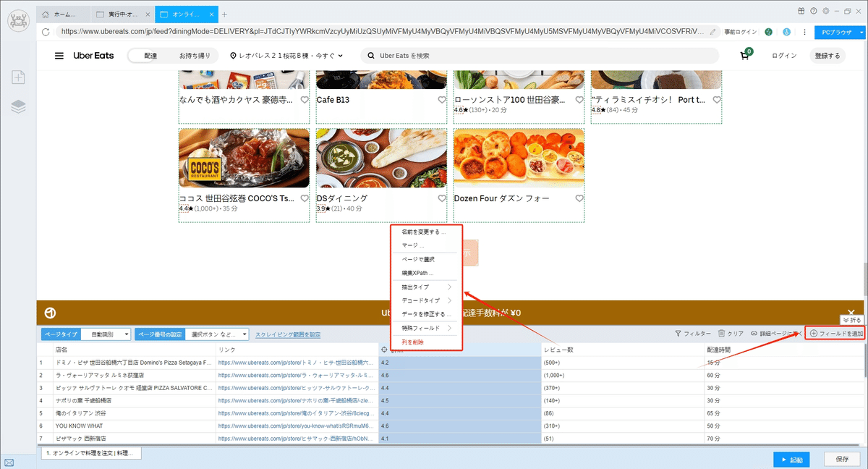Click the crab logo avatar at top left
868x469 pixels.
coord(18,20)
